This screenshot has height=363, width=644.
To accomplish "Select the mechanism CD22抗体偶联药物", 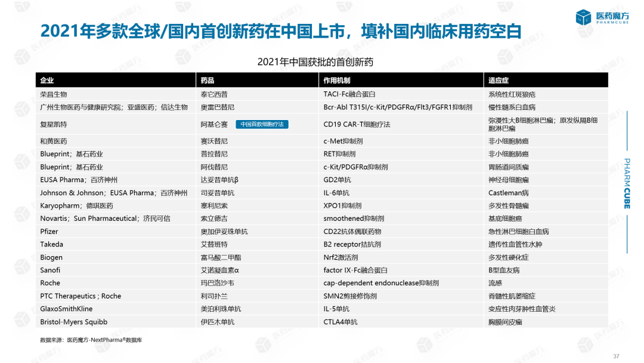I will tap(352, 232).
